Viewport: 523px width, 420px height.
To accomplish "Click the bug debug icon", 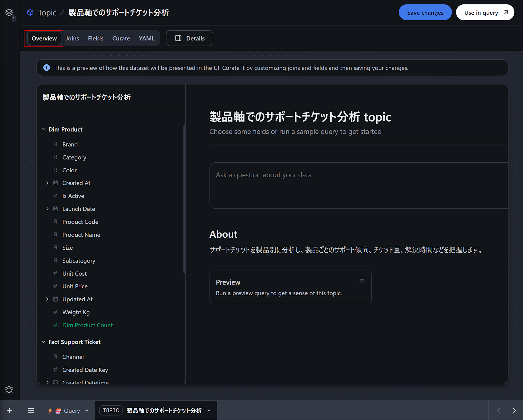I will (x=9, y=390).
